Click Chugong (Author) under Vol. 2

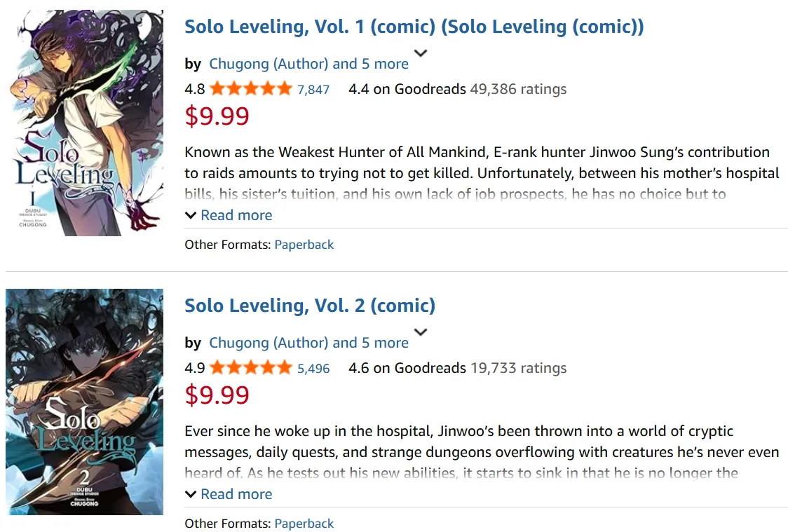[269, 343]
